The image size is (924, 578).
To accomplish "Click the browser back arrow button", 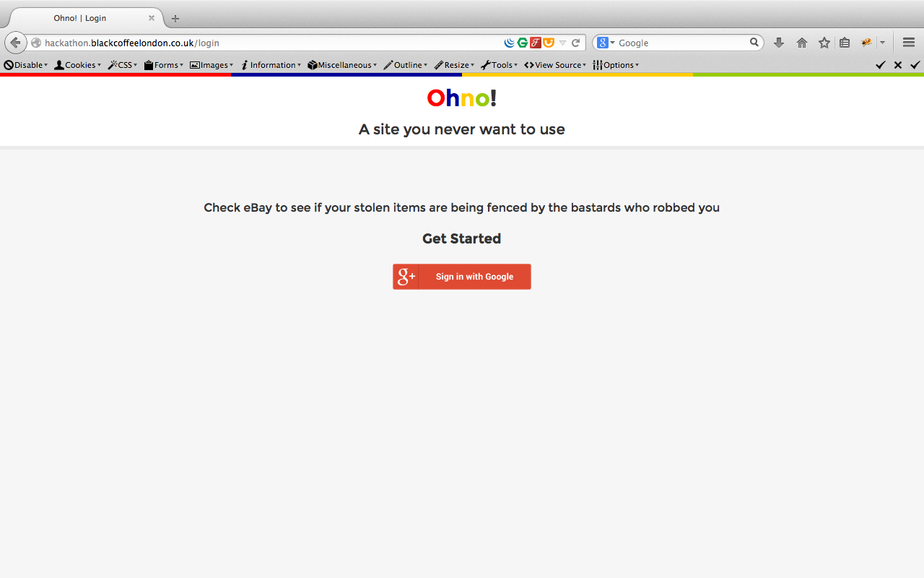I will click(16, 43).
